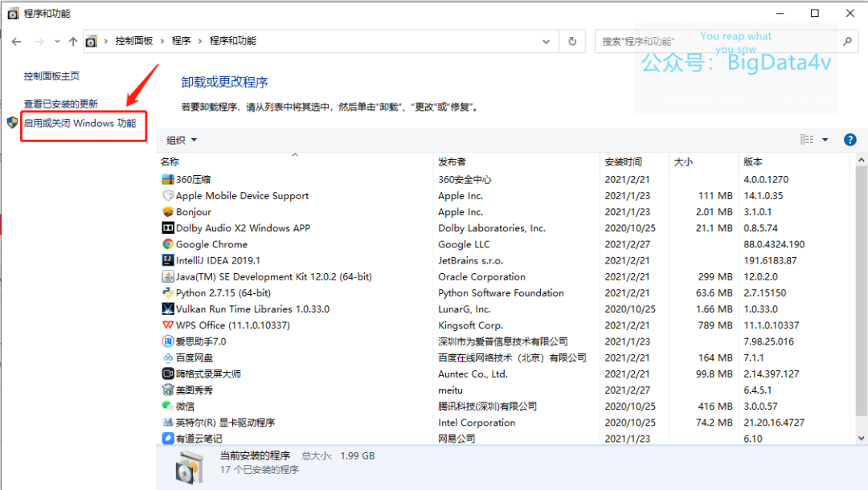The height and width of the screenshot is (490, 868).
Task: Click the Python 2.7.15 icon
Action: (x=168, y=292)
